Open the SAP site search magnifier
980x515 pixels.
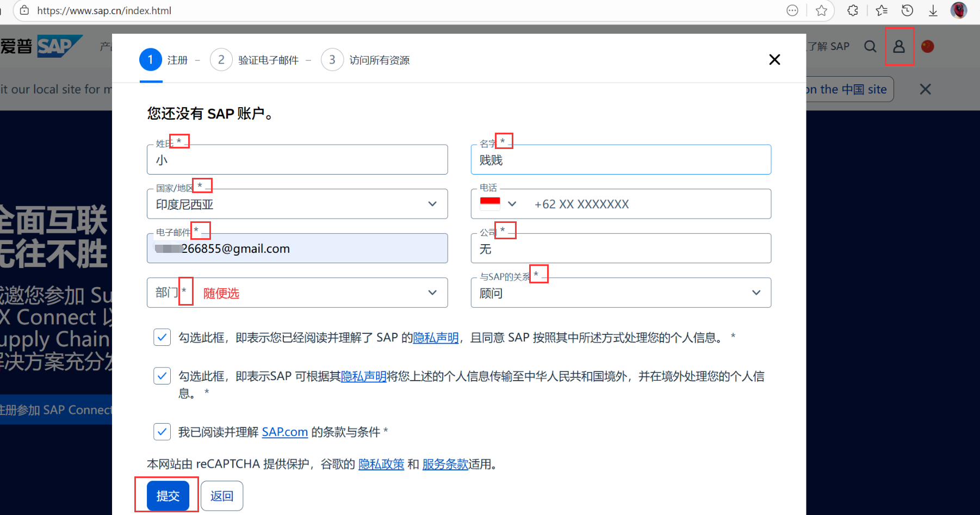[x=870, y=46]
